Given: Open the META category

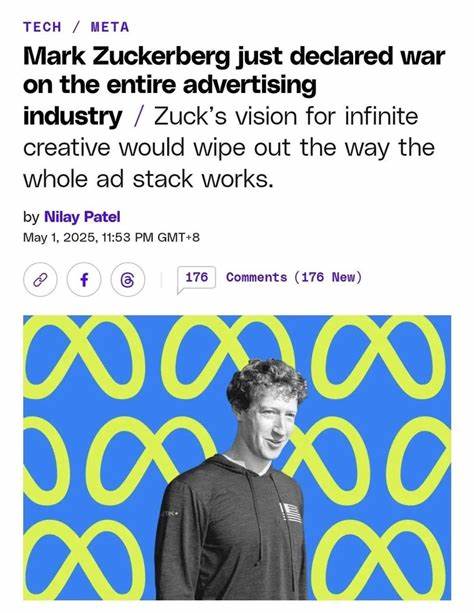Looking at the screenshot, I should pyautogui.click(x=110, y=27).
